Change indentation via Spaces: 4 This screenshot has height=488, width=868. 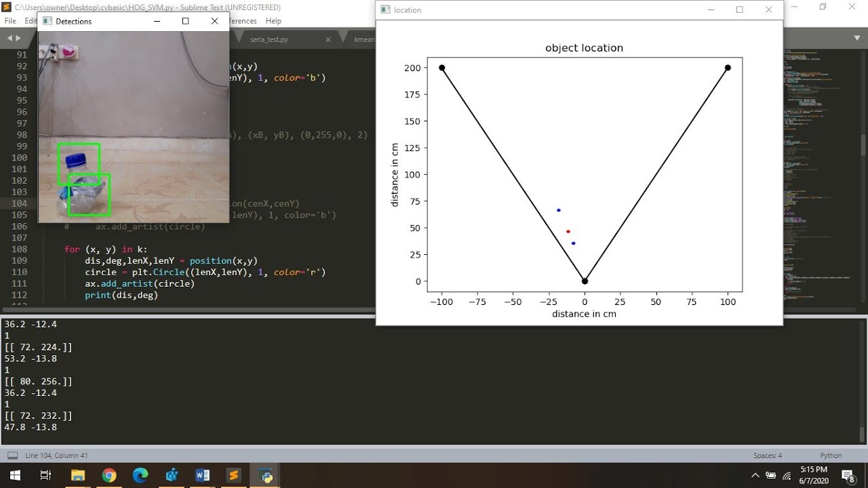click(x=768, y=455)
